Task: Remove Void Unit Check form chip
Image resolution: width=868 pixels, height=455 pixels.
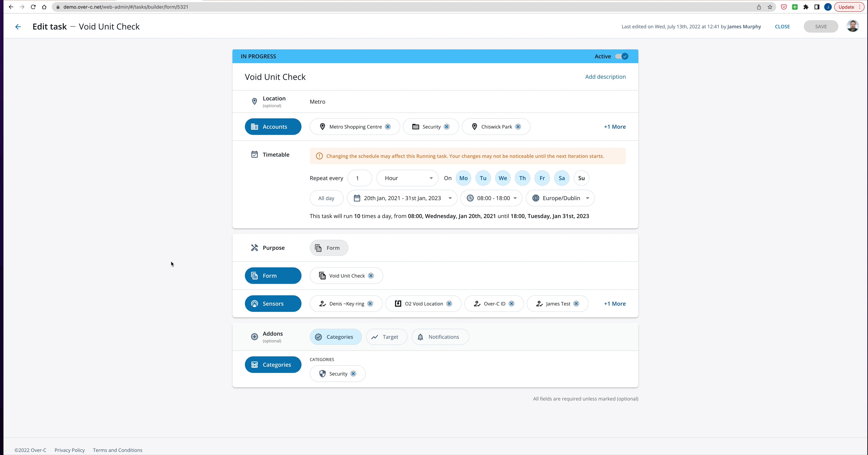Action: point(371,276)
